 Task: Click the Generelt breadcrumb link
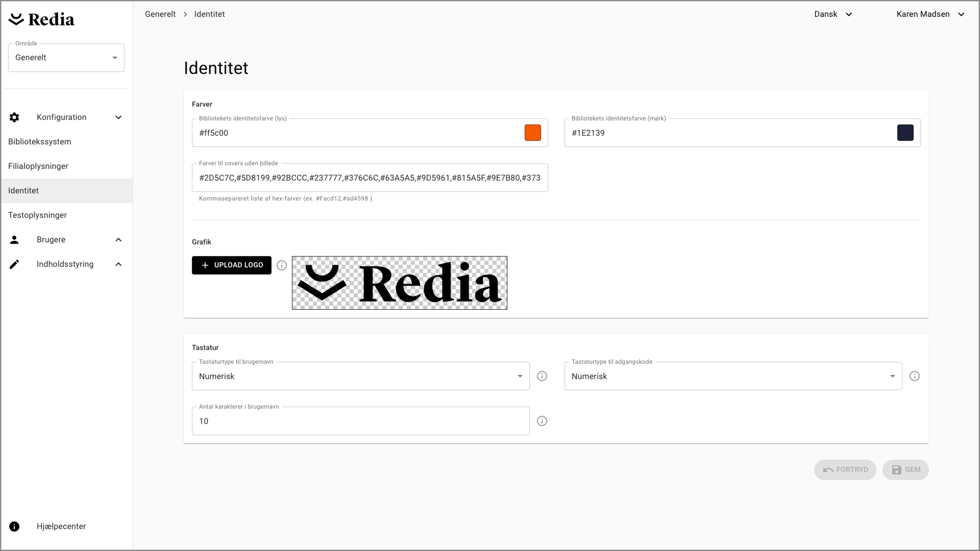coord(160,14)
